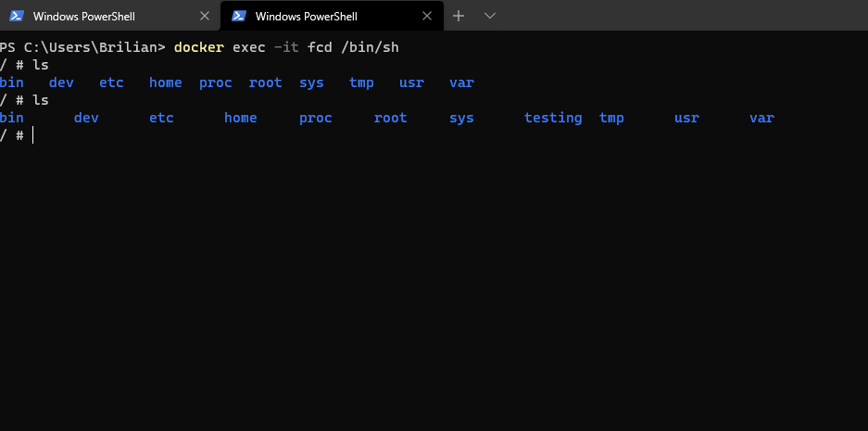Image resolution: width=868 pixels, height=431 pixels.
Task: Click "root" in the first ls listing
Action: (x=265, y=83)
